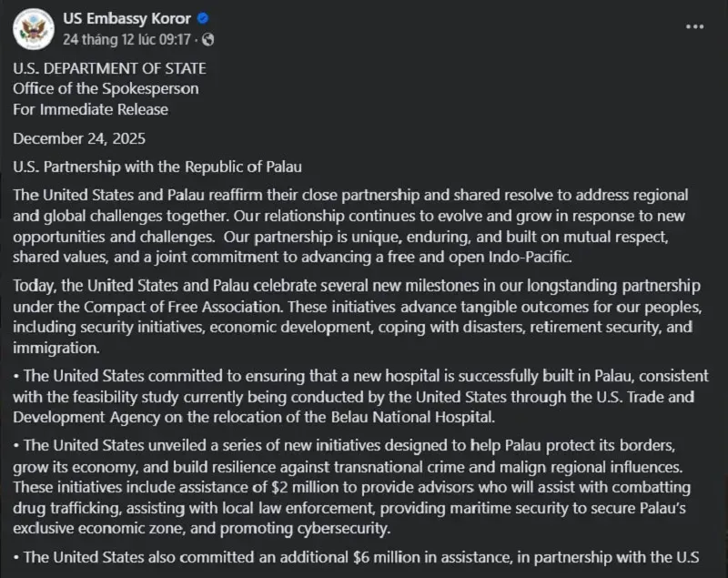The image size is (728, 578).
Task: Click the US Embassy Koror profile picture
Action: (x=33, y=28)
